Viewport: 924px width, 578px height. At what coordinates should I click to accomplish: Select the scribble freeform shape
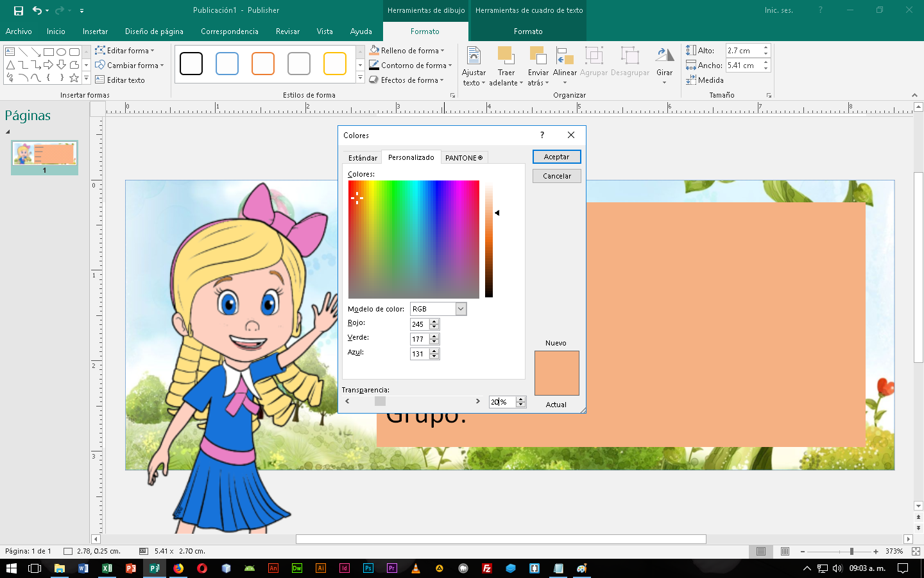(10, 78)
